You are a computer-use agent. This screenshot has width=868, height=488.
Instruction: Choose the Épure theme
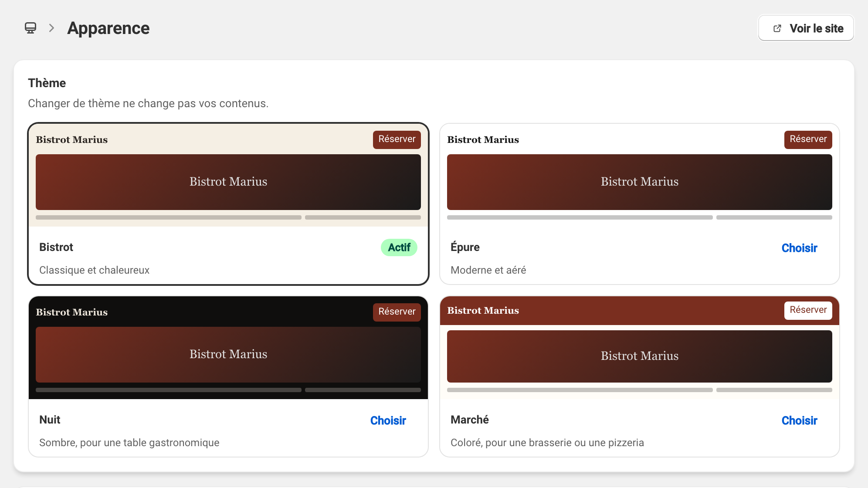[x=799, y=248]
